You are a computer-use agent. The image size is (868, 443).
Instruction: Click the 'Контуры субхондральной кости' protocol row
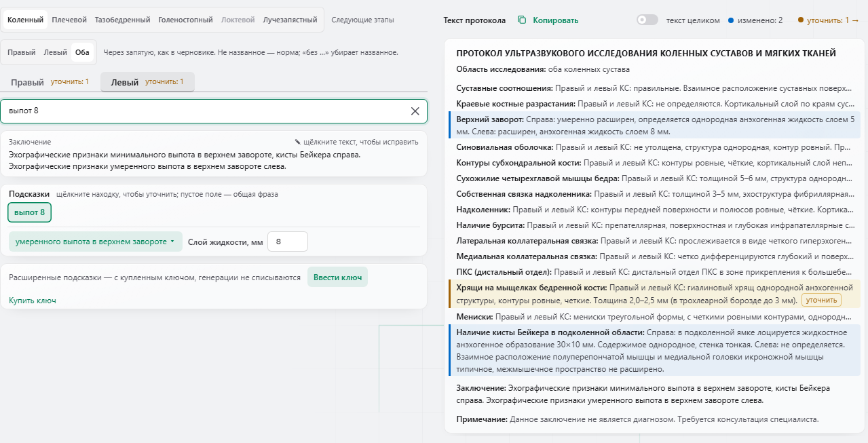pos(654,163)
